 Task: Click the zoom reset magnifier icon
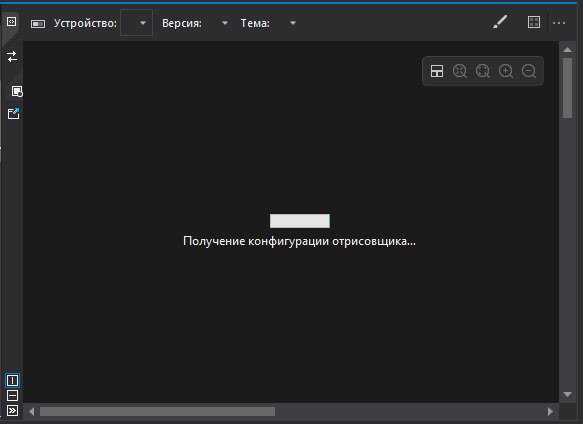(x=460, y=71)
